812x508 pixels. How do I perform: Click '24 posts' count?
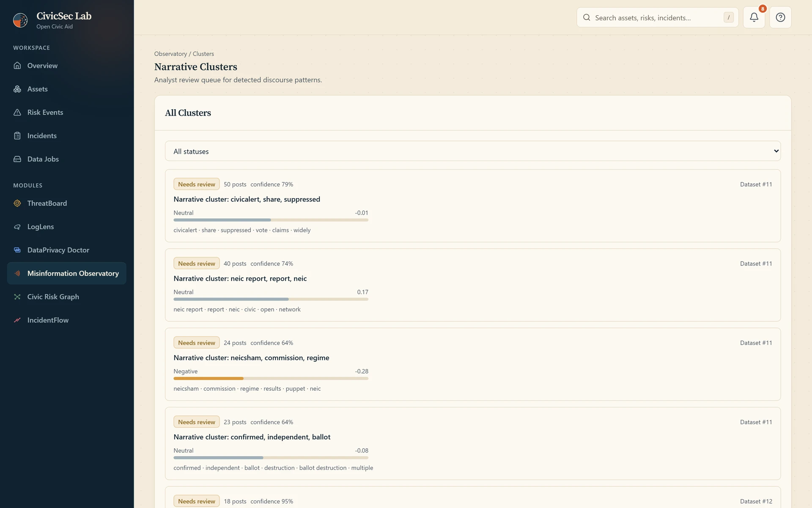point(235,342)
